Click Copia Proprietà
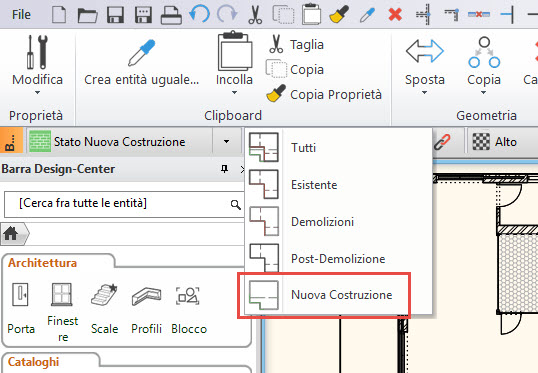 coord(324,94)
